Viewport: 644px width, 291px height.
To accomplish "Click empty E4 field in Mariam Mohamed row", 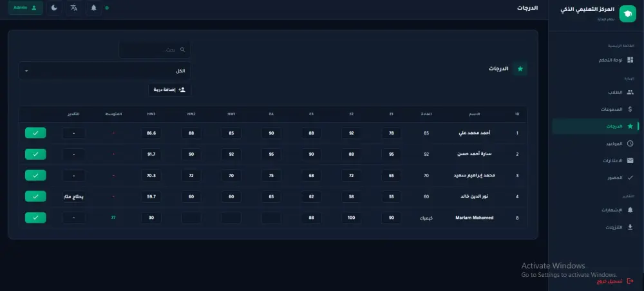I will [x=271, y=218].
